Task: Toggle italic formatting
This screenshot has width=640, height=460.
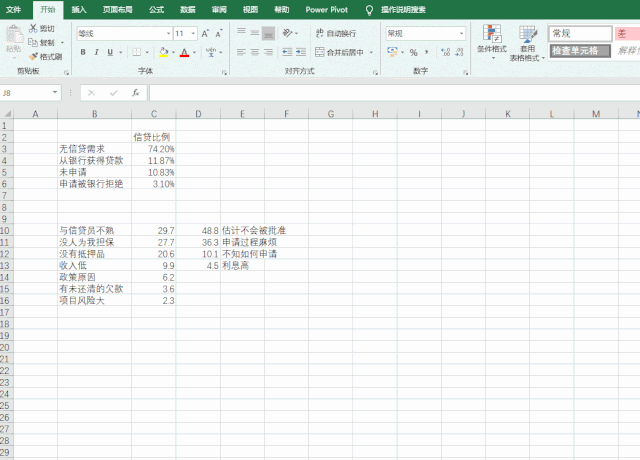Action: point(98,52)
